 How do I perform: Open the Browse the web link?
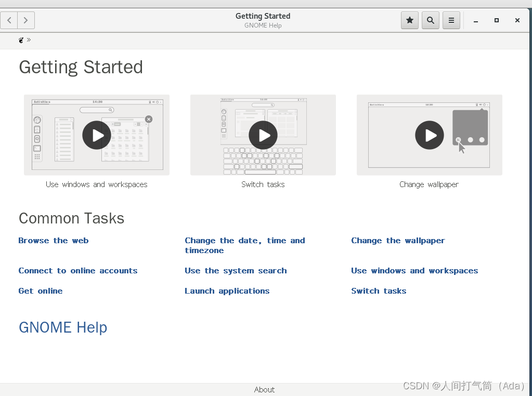[x=53, y=241]
